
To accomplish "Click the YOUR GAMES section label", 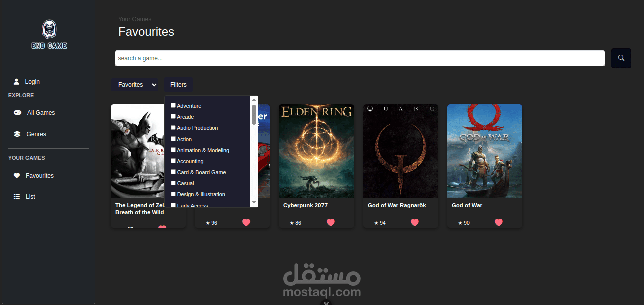I will click(x=27, y=158).
